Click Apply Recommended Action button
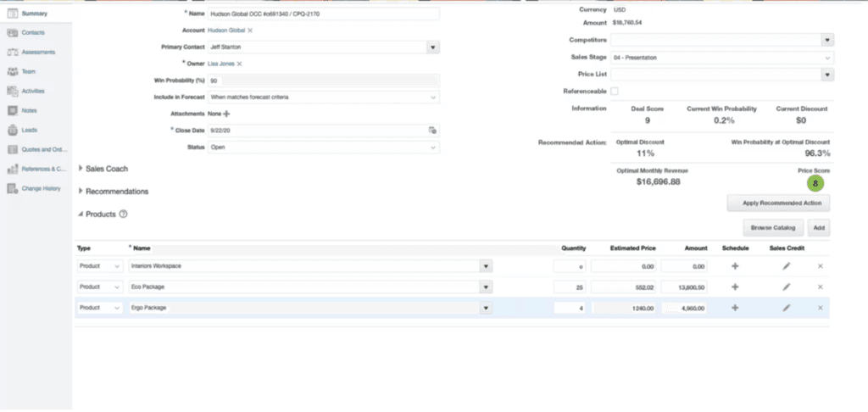 778,203
